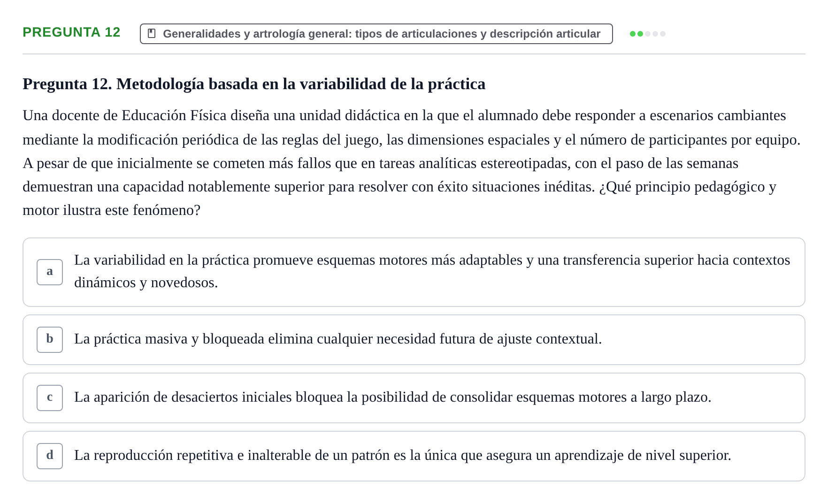
Task: Click the book icon in topic tag
Action: pos(152,34)
